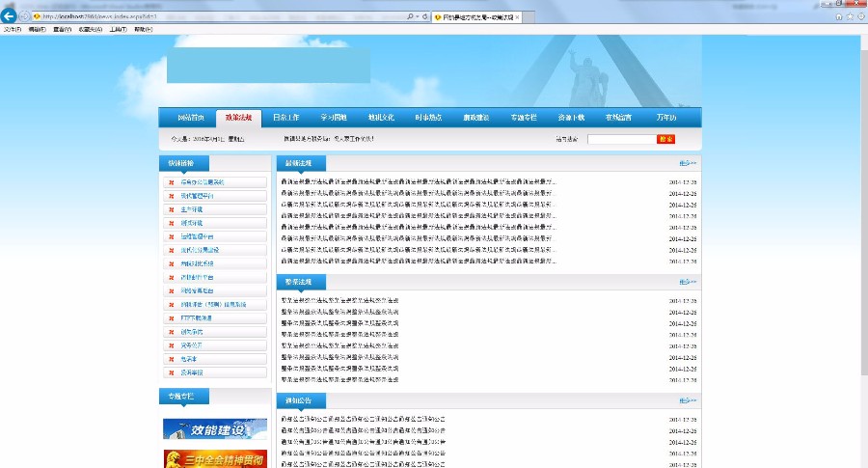Open the 帮助(H) menu
This screenshot has width=868, height=468.
coord(144,29)
